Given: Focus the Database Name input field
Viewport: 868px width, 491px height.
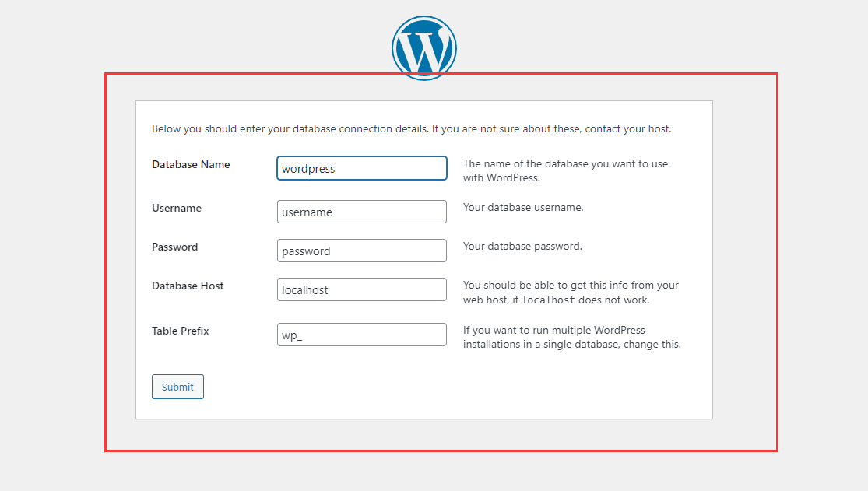Looking at the screenshot, I should pos(361,168).
